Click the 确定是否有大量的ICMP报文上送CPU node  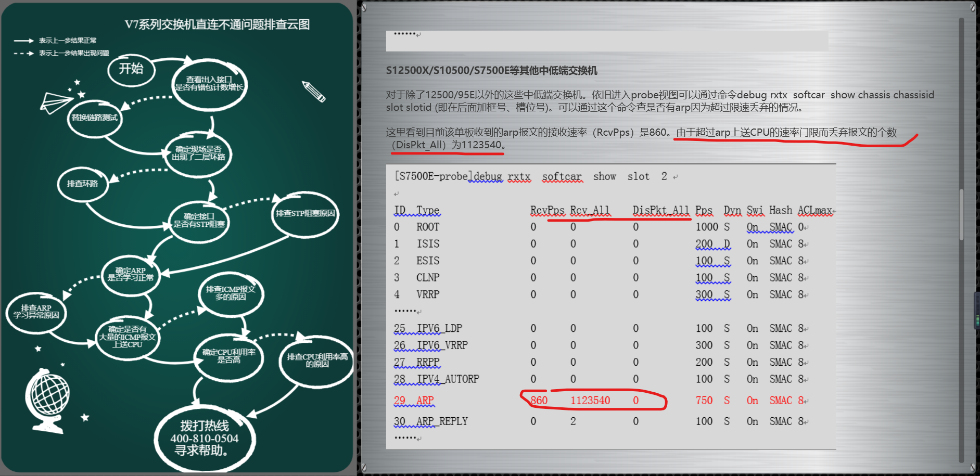(128, 337)
